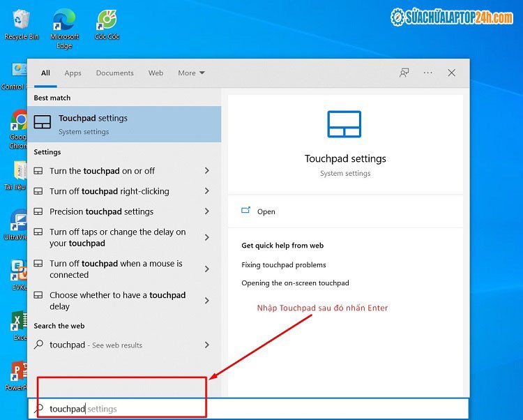Image resolution: width=523 pixels, height=420 pixels.
Task: Open the Cốc Cốc browser icon
Action: point(107,21)
